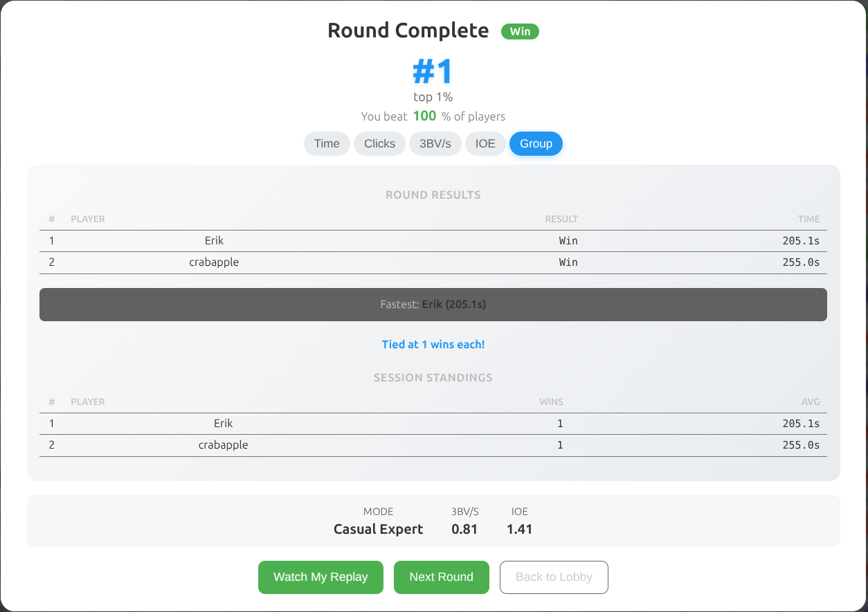Screen dimensions: 868x612
Task: Click Erik in Session Standings
Action: point(433,423)
